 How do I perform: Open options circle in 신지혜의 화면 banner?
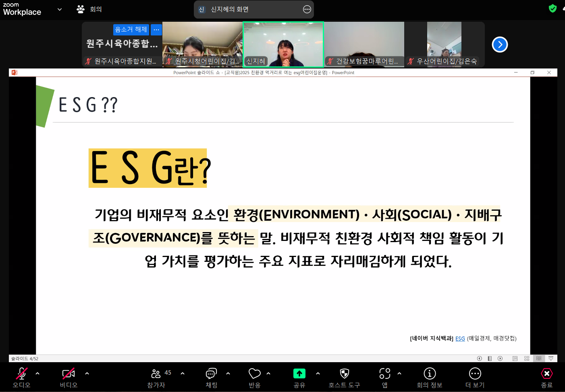307,9
